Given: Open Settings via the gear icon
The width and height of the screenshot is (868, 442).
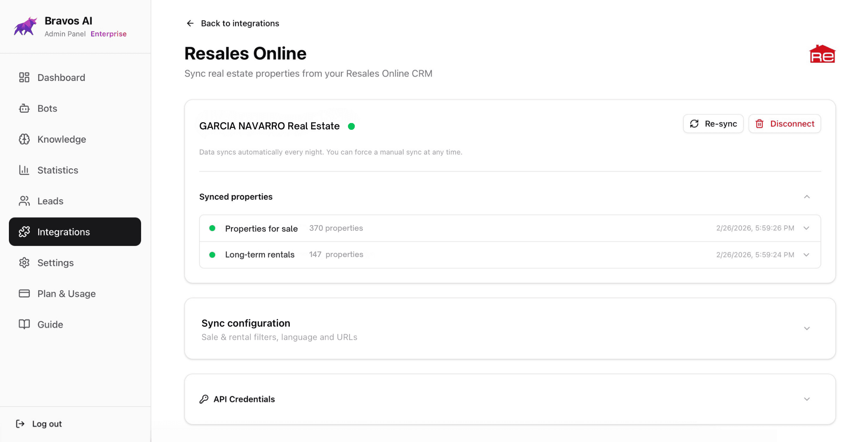Looking at the screenshot, I should (24, 263).
